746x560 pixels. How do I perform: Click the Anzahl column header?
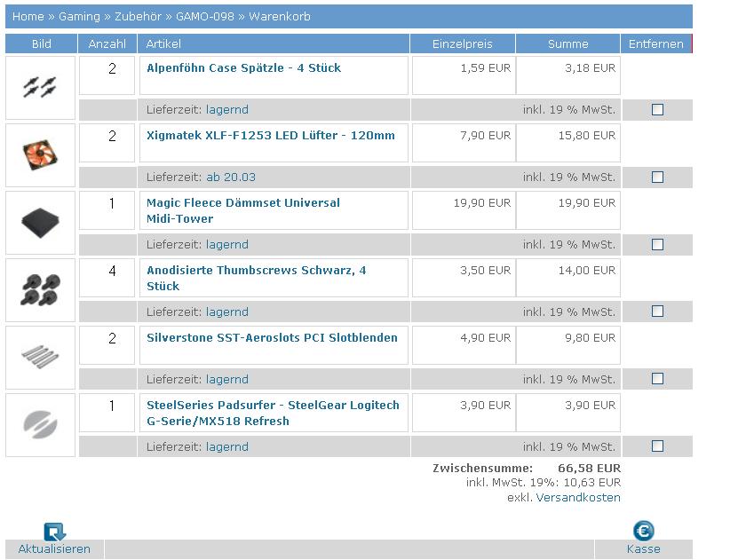[x=107, y=43]
